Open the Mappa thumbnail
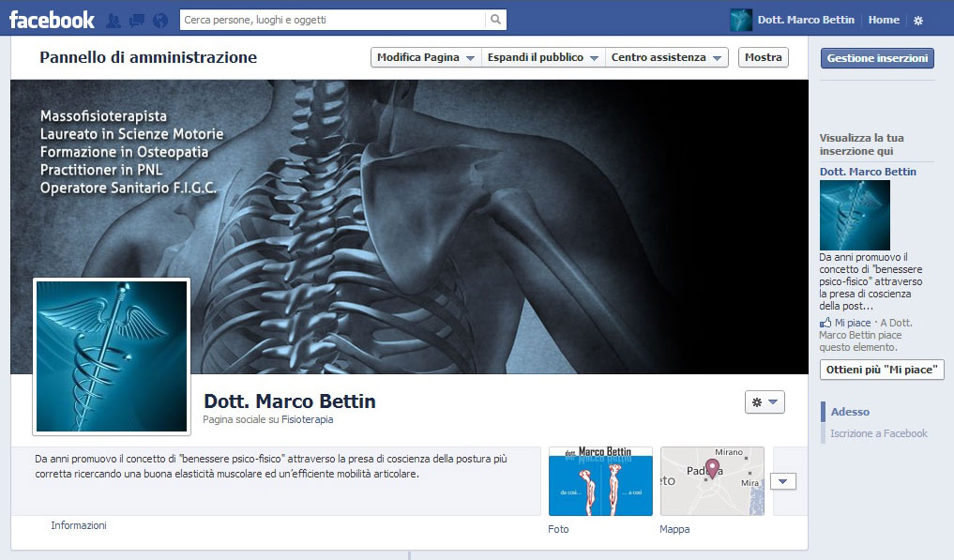This screenshot has height=560, width=954. click(713, 481)
